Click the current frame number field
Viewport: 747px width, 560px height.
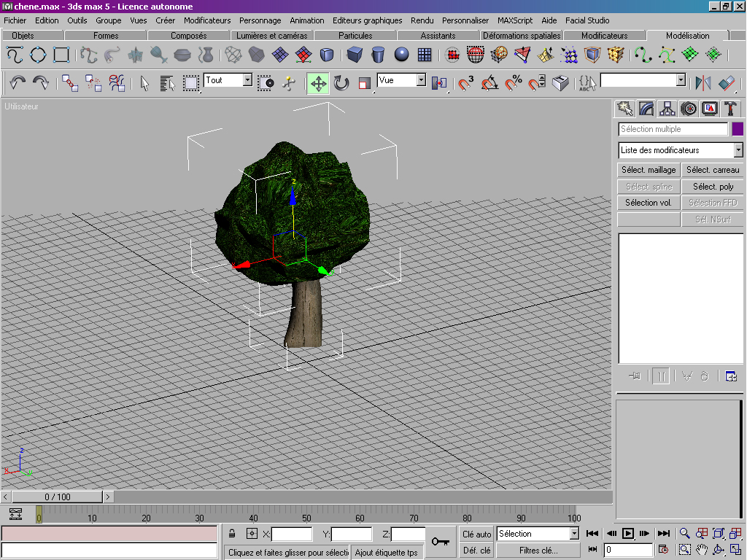pos(630,550)
